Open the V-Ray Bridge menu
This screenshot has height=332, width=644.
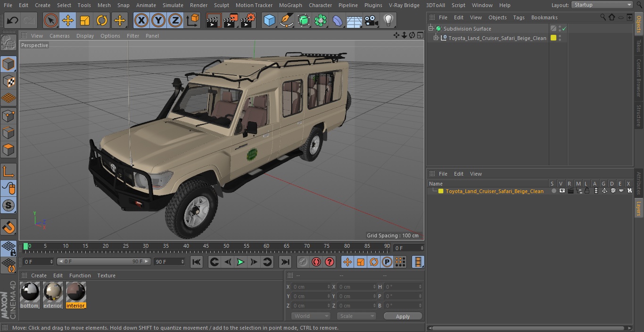point(404,5)
